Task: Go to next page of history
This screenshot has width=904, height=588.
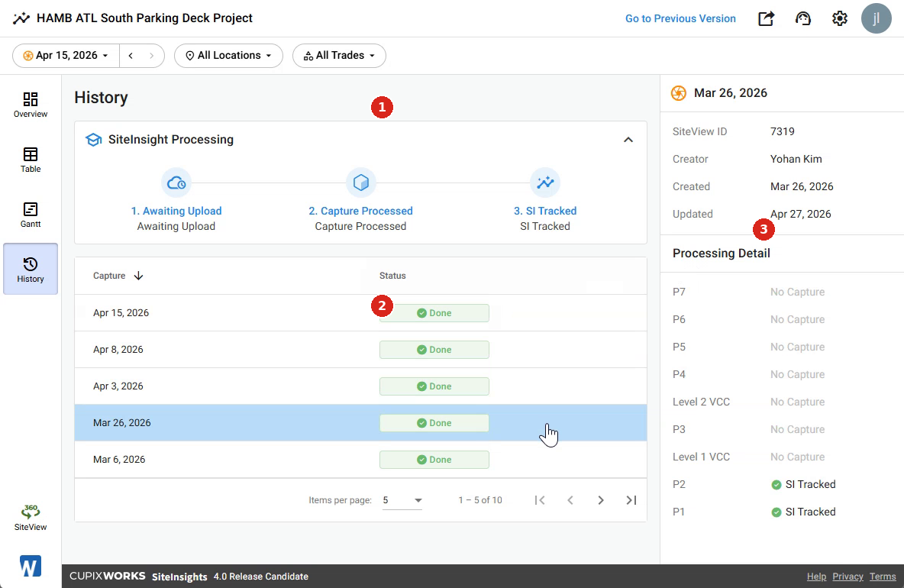Action: pos(601,500)
